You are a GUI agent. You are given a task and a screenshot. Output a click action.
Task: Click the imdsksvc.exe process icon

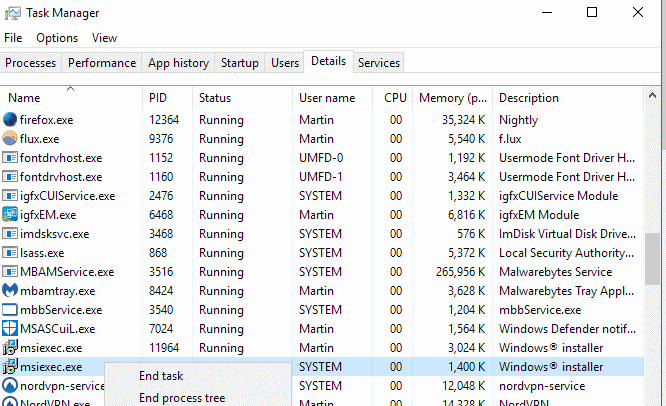coord(10,234)
